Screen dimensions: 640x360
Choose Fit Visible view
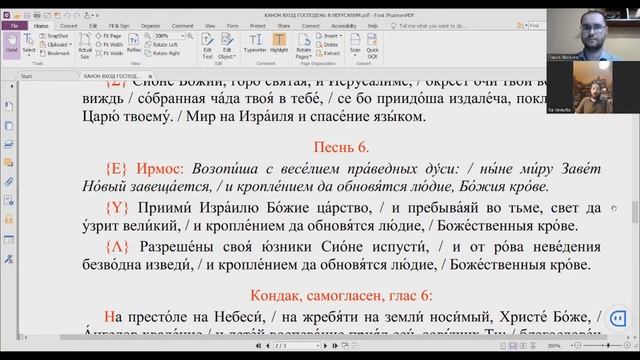tap(109, 53)
